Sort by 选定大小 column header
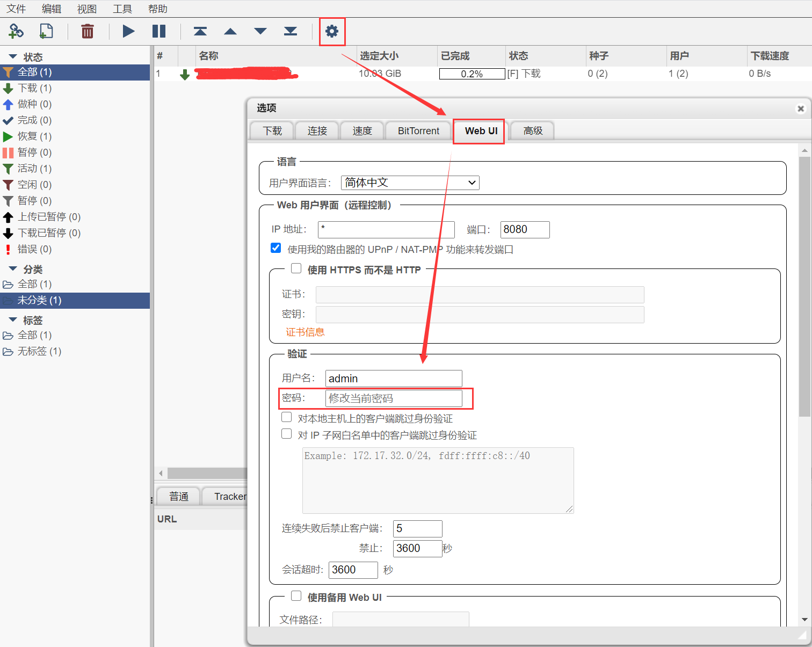This screenshot has height=647, width=812. click(x=396, y=56)
